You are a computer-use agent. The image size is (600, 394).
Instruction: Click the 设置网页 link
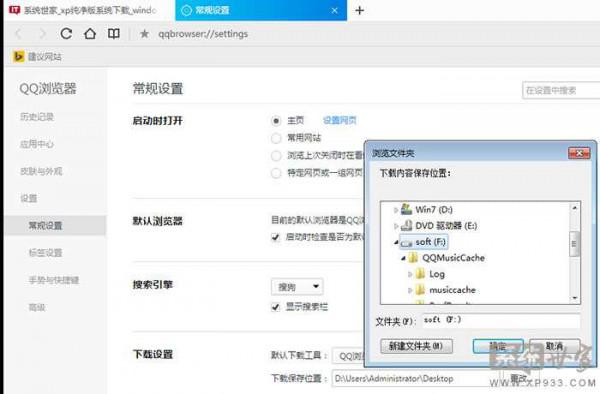340,120
